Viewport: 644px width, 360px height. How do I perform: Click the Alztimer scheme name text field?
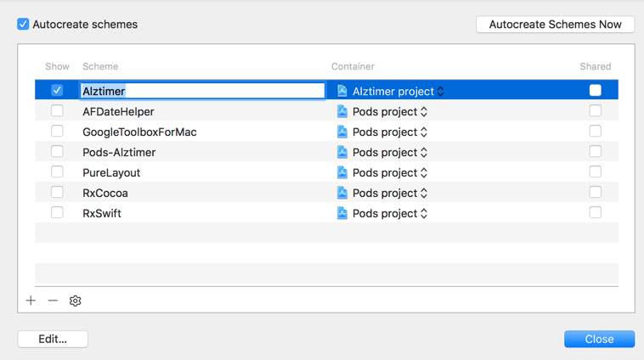pyautogui.click(x=202, y=91)
